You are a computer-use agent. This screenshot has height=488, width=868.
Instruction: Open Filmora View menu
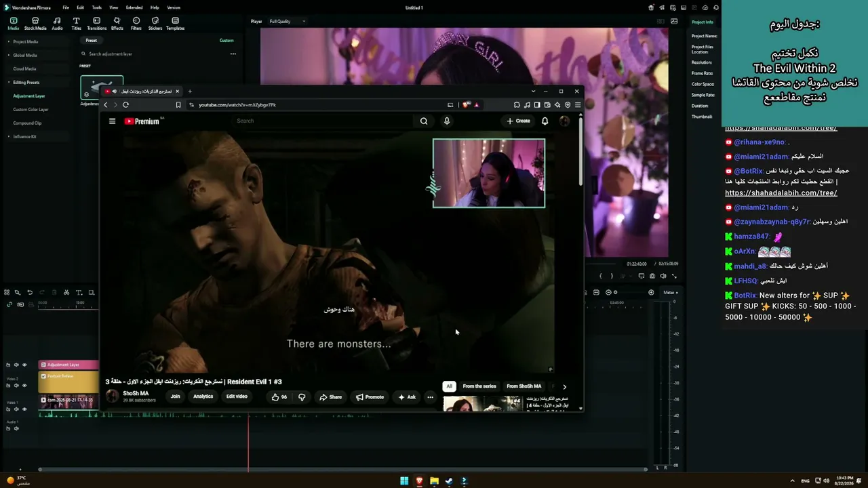point(113,7)
